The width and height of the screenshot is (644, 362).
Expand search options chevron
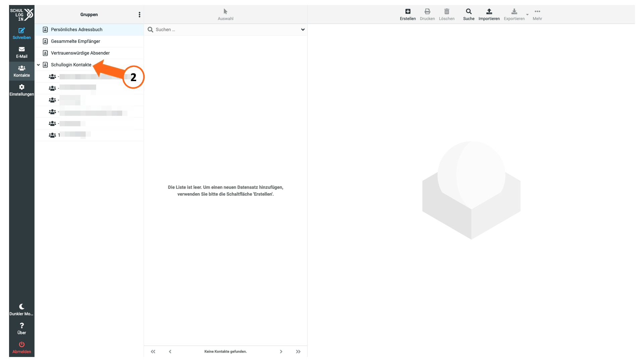[x=303, y=29]
